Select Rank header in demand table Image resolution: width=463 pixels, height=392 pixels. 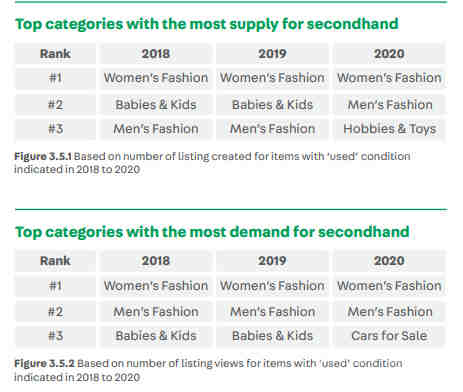coord(55,261)
